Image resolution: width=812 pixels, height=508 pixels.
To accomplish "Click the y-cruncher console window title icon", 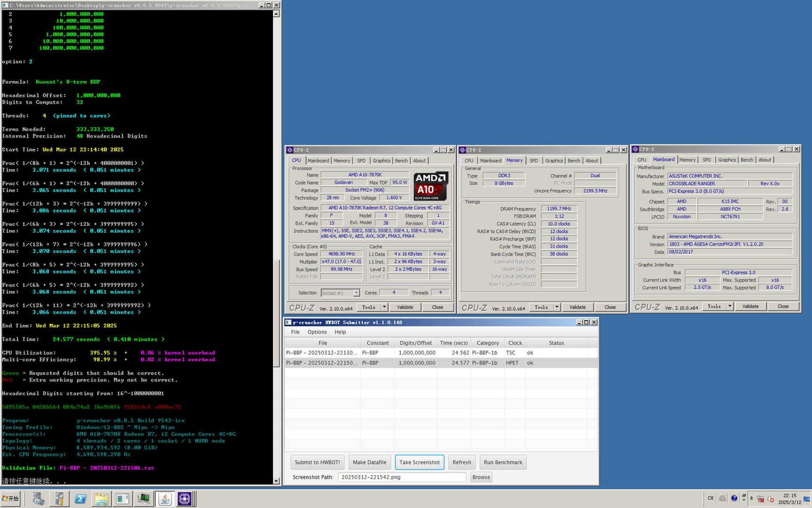I will pos(5,5).
